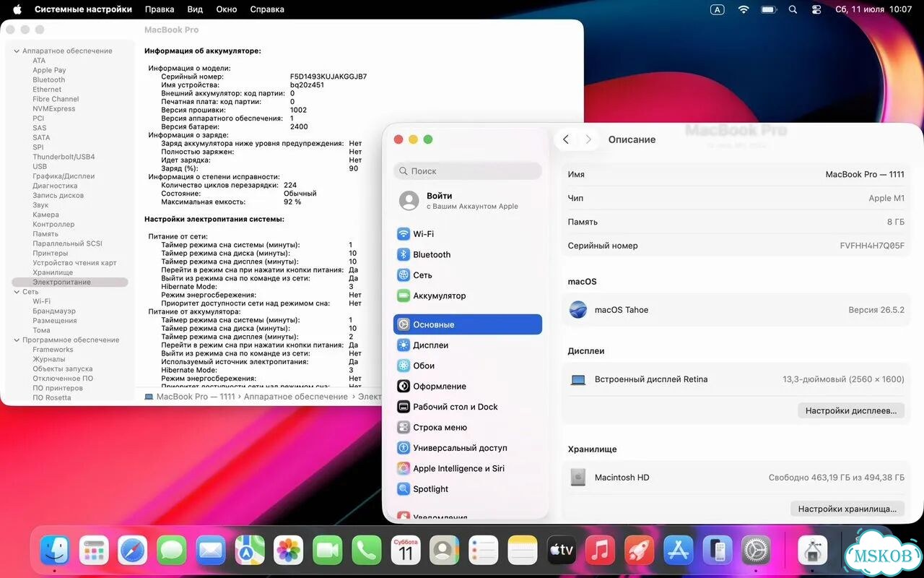The height and width of the screenshot is (578, 924).
Task: Open Messages from the Dock
Action: [x=172, y=551]
